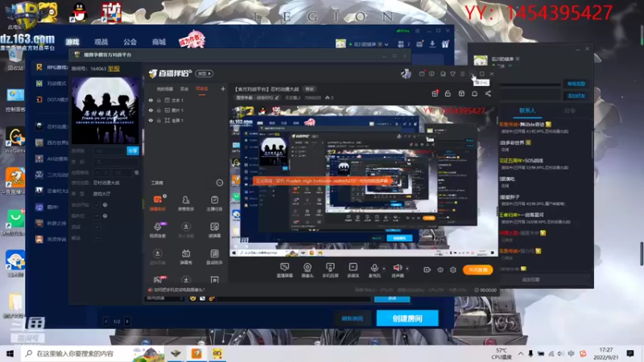The height and width of the screenshot is (362, 644).
Task: Open 公会 tab in battle platform
Action: coord(130,42)
